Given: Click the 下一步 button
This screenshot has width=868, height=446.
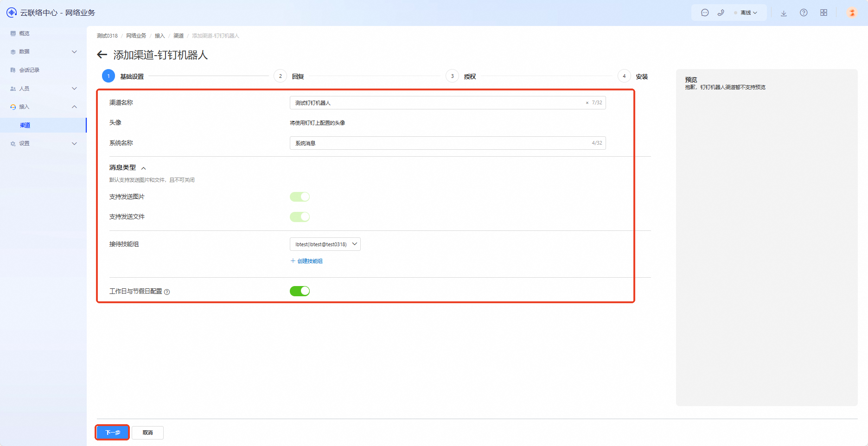Looking at the screenshot, I should 113,433.
